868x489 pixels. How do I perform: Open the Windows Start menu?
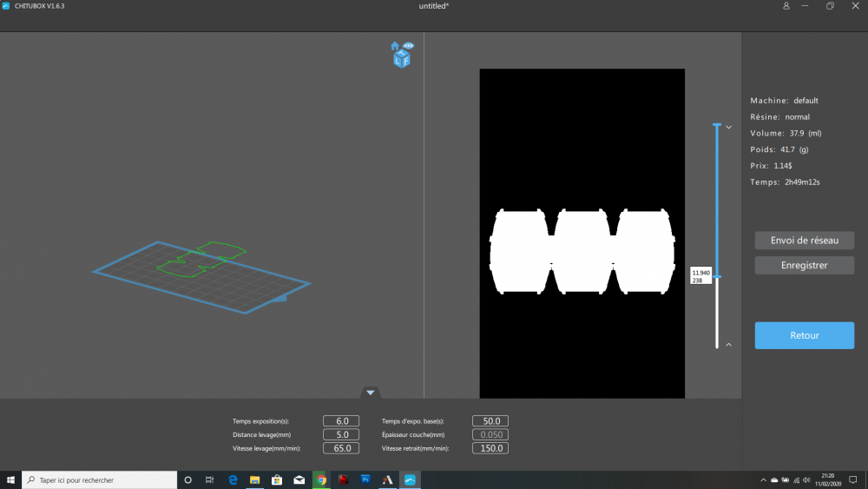(10, 480)
